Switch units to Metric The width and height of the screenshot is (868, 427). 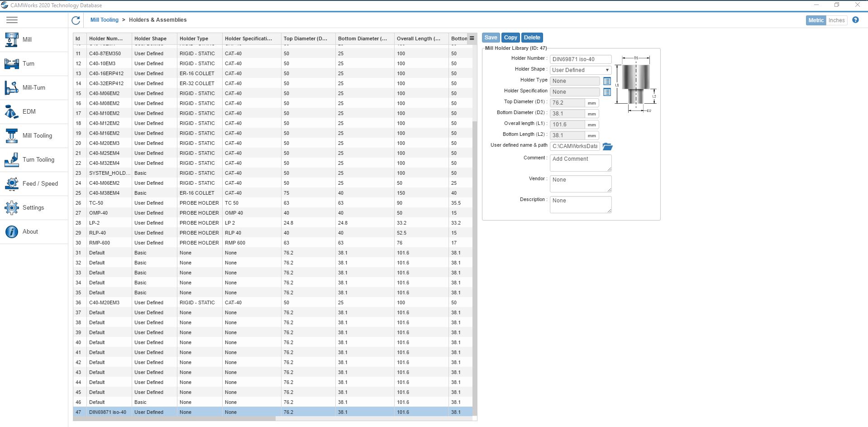click(x=816, y=20)
